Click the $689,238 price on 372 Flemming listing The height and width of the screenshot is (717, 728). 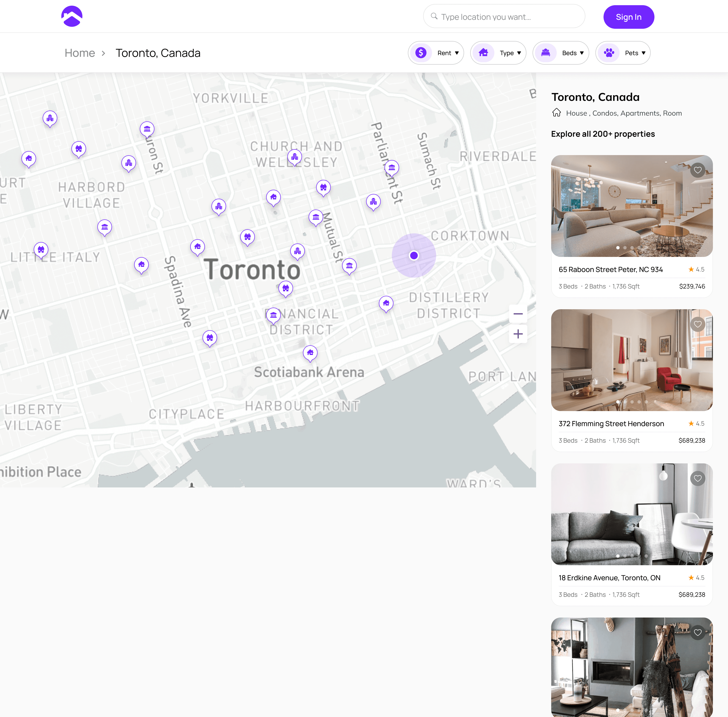coord(691,441)
